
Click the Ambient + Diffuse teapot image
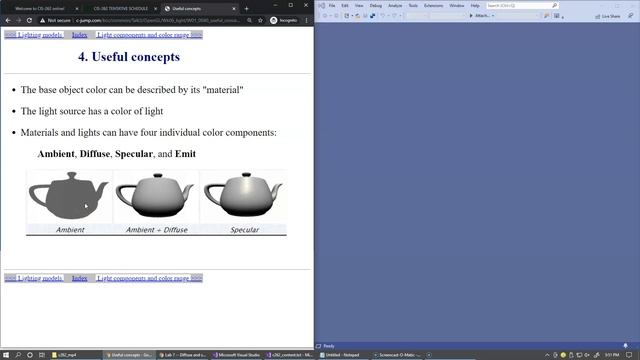coord(156,196)
